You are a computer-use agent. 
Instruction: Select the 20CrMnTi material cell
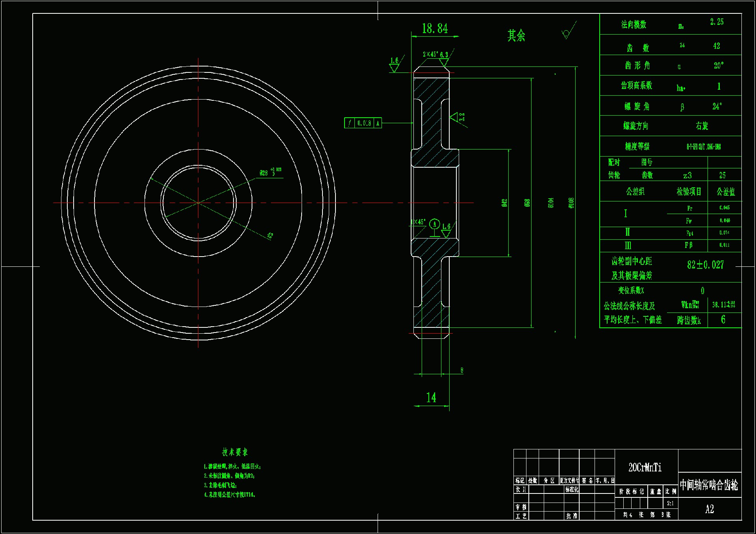645,467
